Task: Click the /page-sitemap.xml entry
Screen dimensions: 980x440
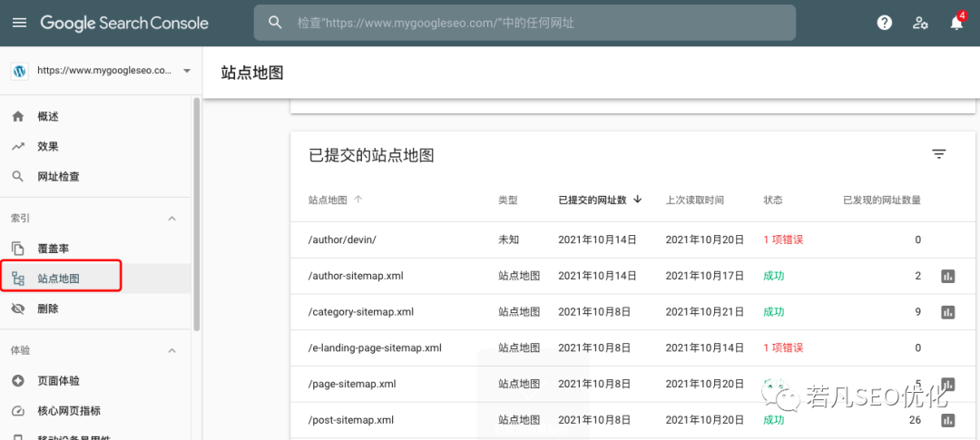Action: click(x=352, y=384)
